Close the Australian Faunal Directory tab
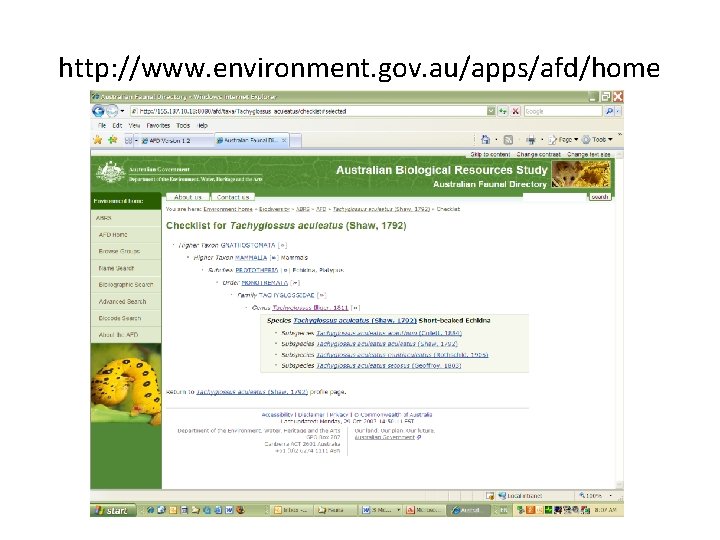 (284, 141)
